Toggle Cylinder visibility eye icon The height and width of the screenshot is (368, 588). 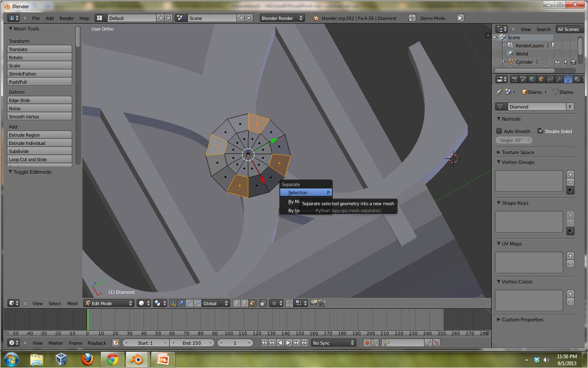click(x=557, y=62)
